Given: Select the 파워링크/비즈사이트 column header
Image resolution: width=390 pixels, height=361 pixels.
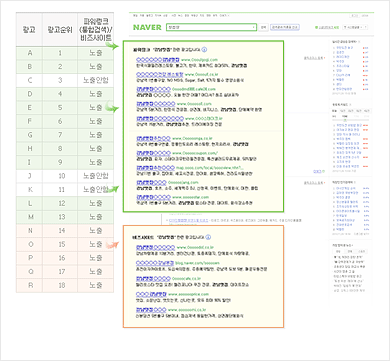Looking at the screenshot, I should click(96, 30).
